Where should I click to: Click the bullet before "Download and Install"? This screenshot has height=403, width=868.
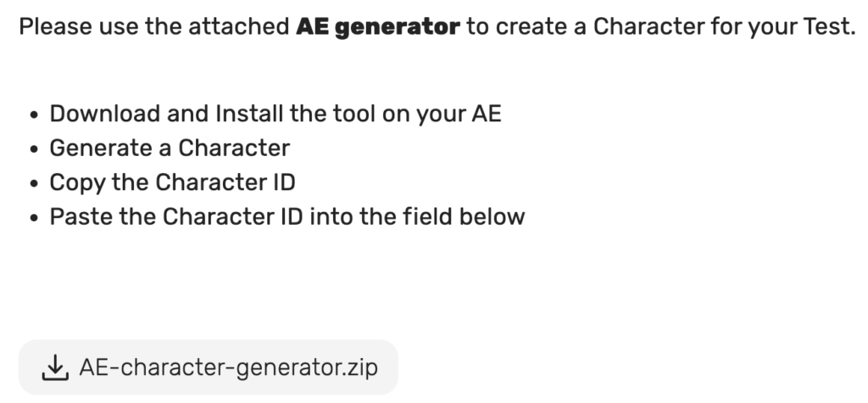[34, 115]
